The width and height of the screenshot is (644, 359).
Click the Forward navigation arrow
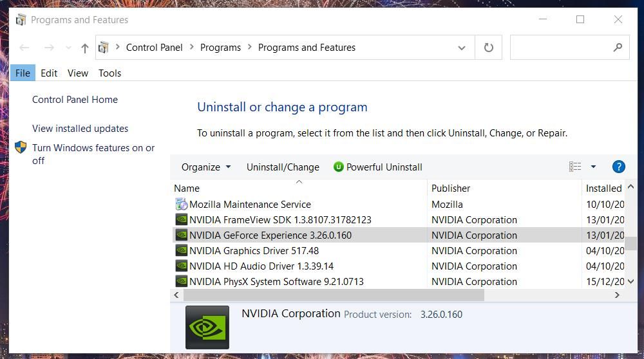(x=49, y=48)
